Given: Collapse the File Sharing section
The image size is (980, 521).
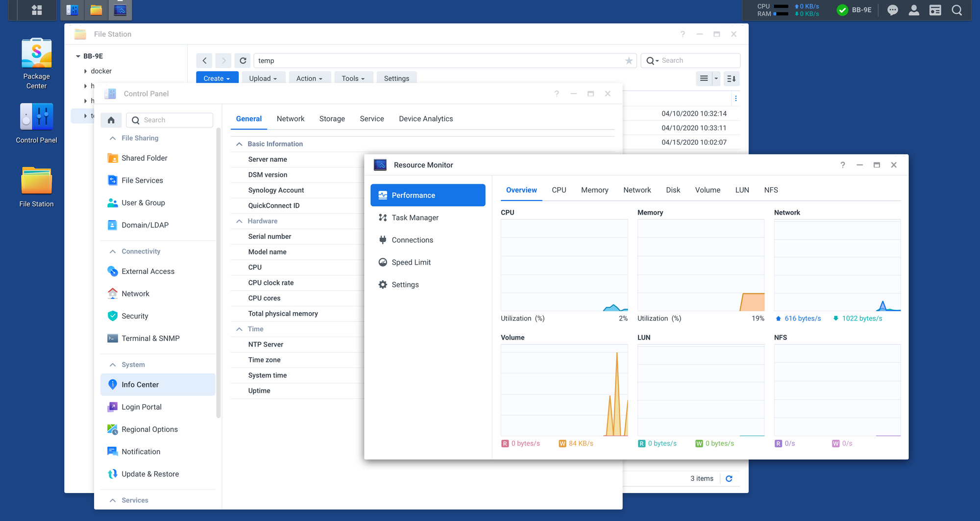Looking at the screenshot, I should click(x=113, y=138).
